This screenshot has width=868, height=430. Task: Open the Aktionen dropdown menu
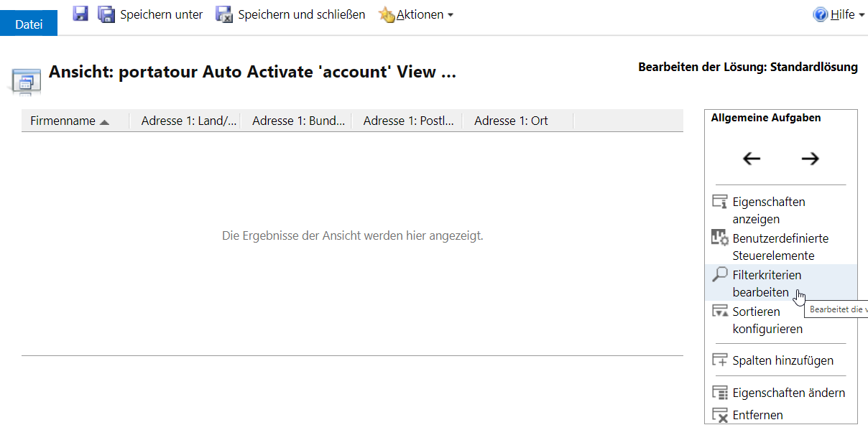coord(425,14)
